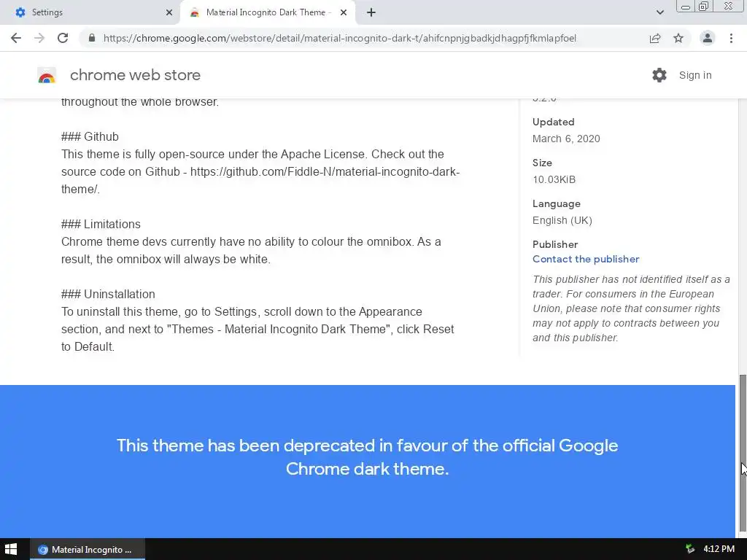The height and width of the screenshot is (560, 747).
Task: Click the 10.03KiB size value
Action: click(x=554, y=179)
